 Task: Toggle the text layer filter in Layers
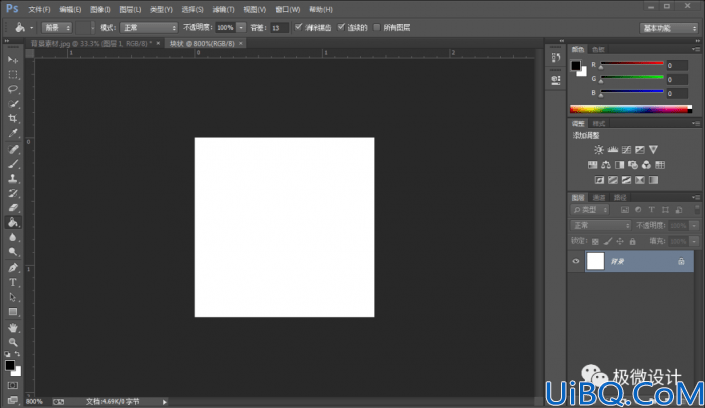651,210
